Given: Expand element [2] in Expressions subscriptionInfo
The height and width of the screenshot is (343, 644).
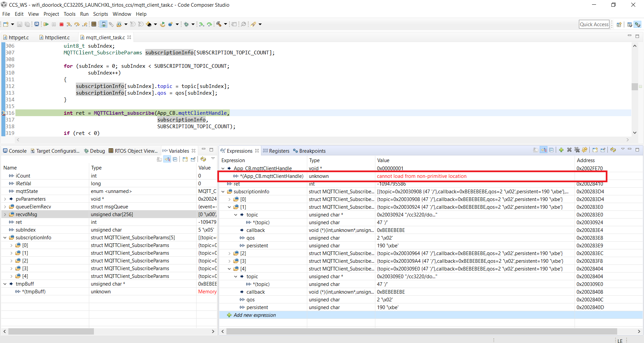Looking at the screenshot, I should pyautogui.click(x=229, y=253).
